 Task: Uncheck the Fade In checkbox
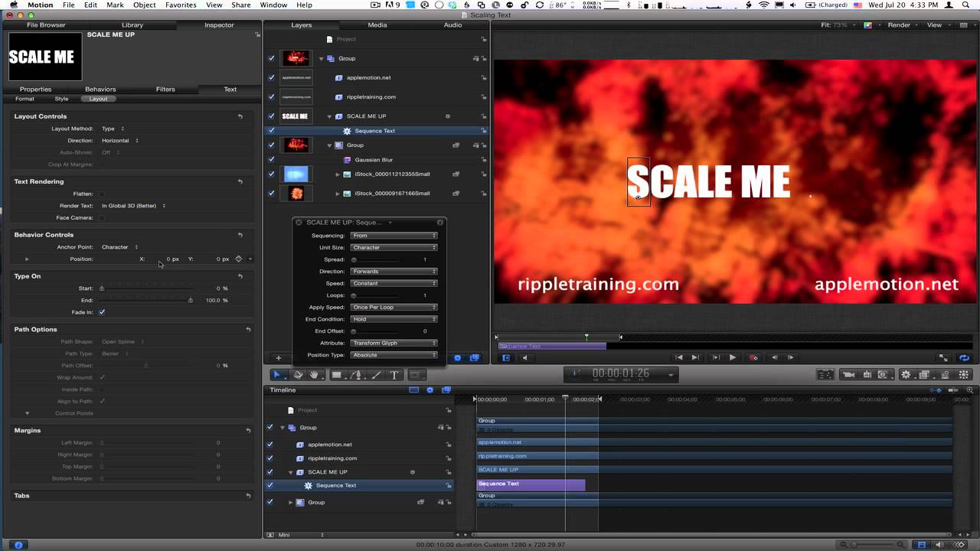point(102,312)
